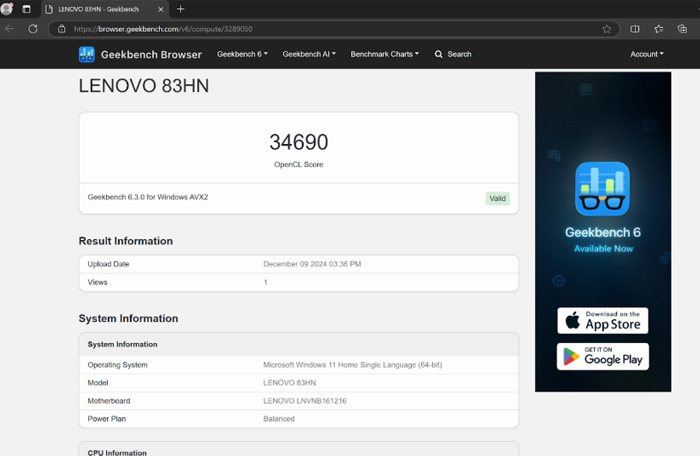This screenshot has height=456, width=700.
Task: Click the LENOVO 83HN page heading
Action: (x=144, y=86)
